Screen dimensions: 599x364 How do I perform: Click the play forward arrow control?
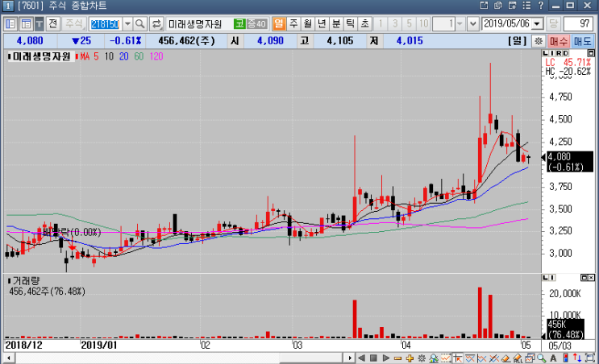point(386,358)
